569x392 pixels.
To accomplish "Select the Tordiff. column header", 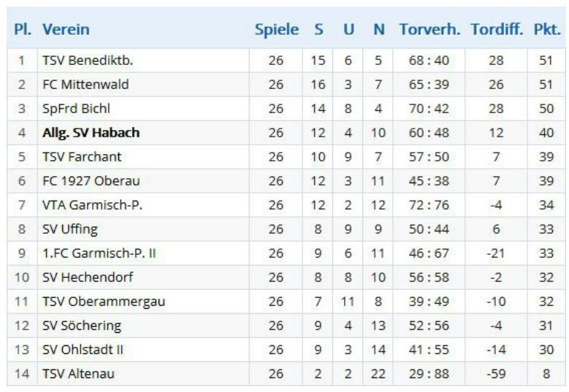I will click(x=497, y=30).
